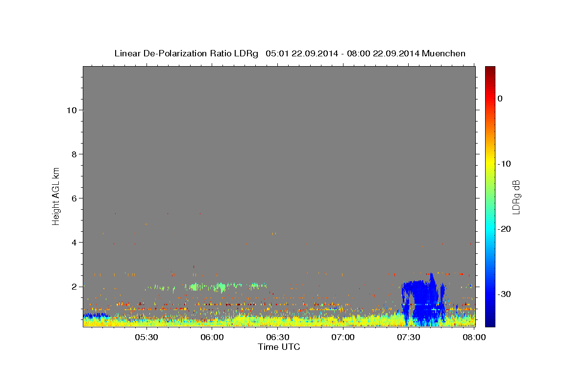Click the yellow surface layer near 06:30

tap(277, 321)
